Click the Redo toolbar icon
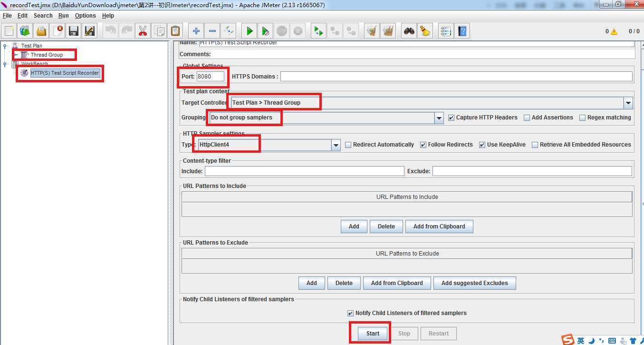Viewport: 644px width, 345px height. (127, 31)
